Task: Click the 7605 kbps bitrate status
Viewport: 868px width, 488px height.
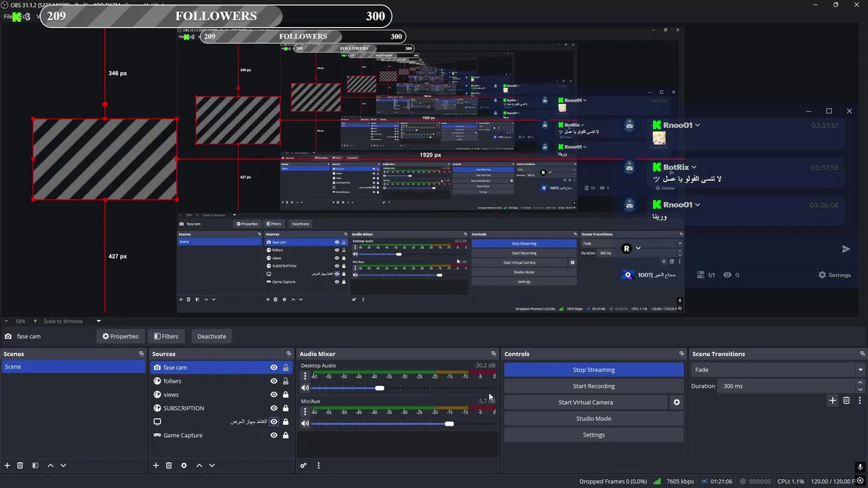Action: (x=680, y=482)
